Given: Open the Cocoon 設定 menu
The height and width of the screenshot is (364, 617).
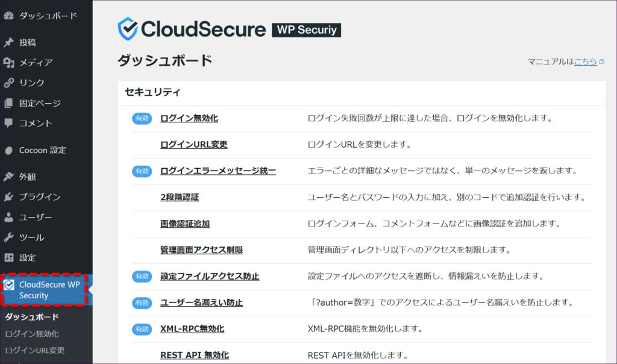Looking at the screenshot, I should tap(42, 150).
